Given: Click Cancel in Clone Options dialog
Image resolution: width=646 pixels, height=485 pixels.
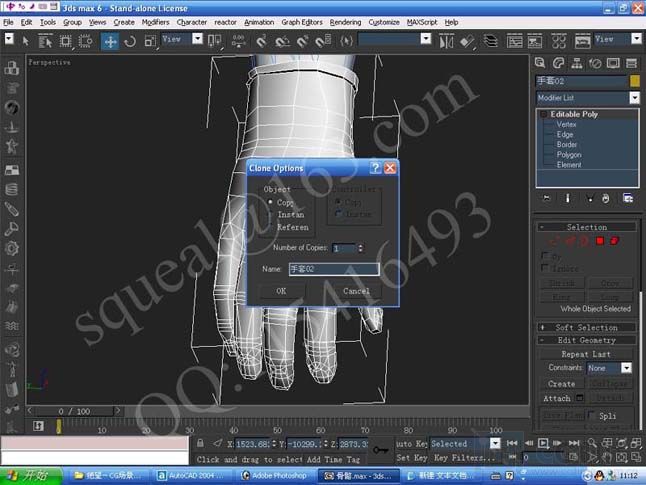Looking at the screenshot, I should click(356, 291).
